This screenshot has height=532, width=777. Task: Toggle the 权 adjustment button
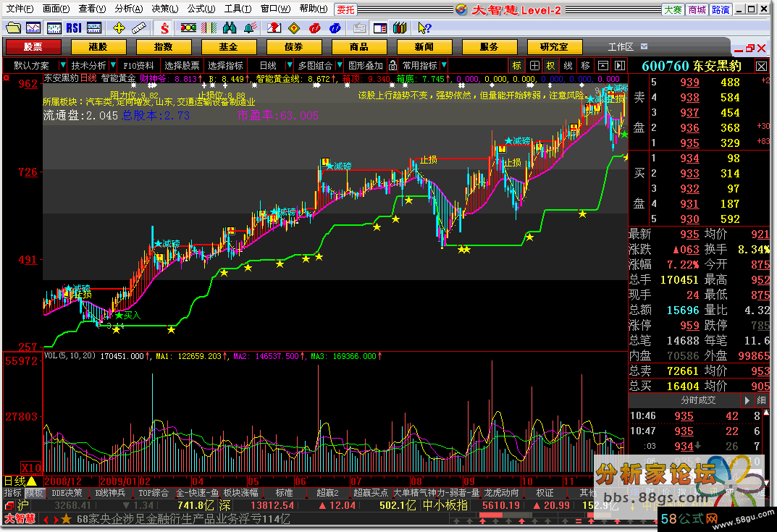pos(550,65)
